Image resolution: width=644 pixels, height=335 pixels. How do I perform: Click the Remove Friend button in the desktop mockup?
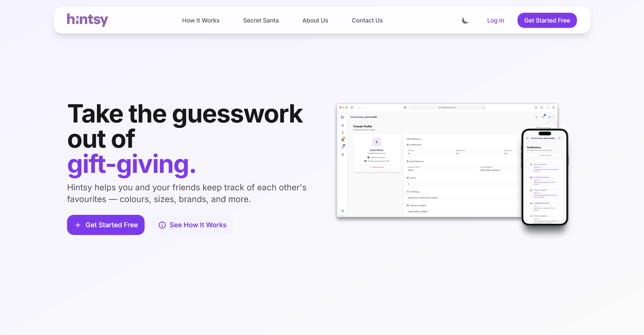377,167
